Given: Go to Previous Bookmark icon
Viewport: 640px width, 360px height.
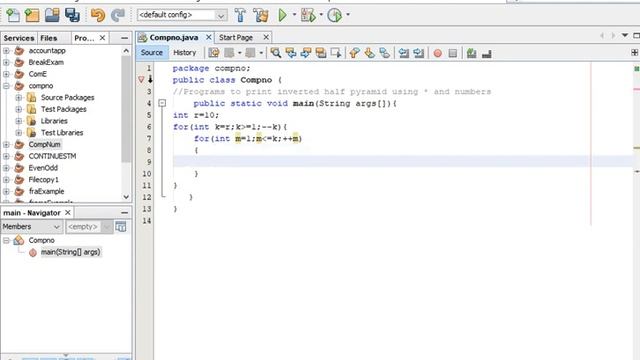Looking at the screenshot, I should click(355, 53).
